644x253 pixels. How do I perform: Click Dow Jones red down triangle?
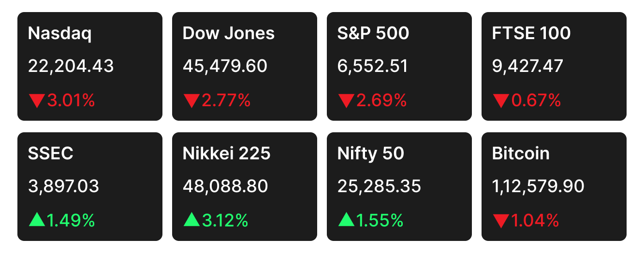click(x=191, y=101)
